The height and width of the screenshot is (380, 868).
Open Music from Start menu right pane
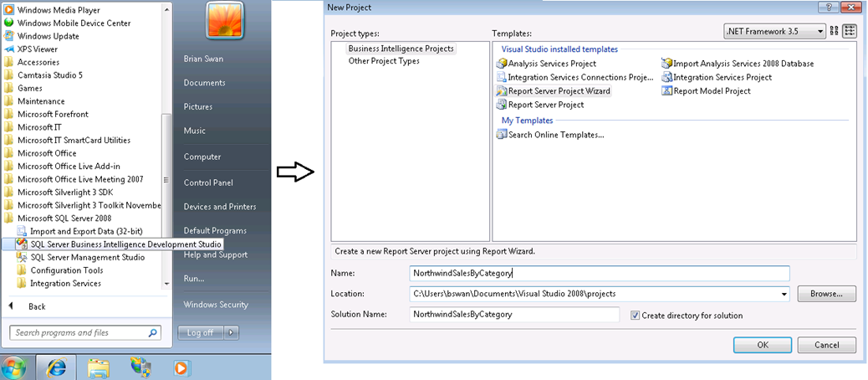point(194,131)
